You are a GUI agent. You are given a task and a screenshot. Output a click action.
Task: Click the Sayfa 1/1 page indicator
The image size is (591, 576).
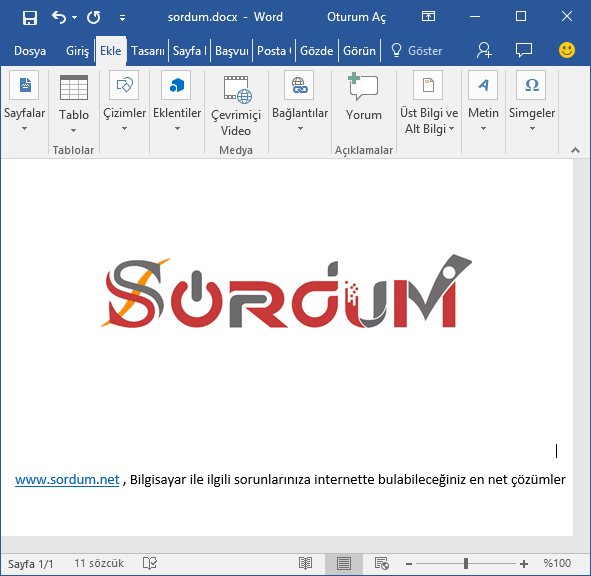(x=30, y=564)
